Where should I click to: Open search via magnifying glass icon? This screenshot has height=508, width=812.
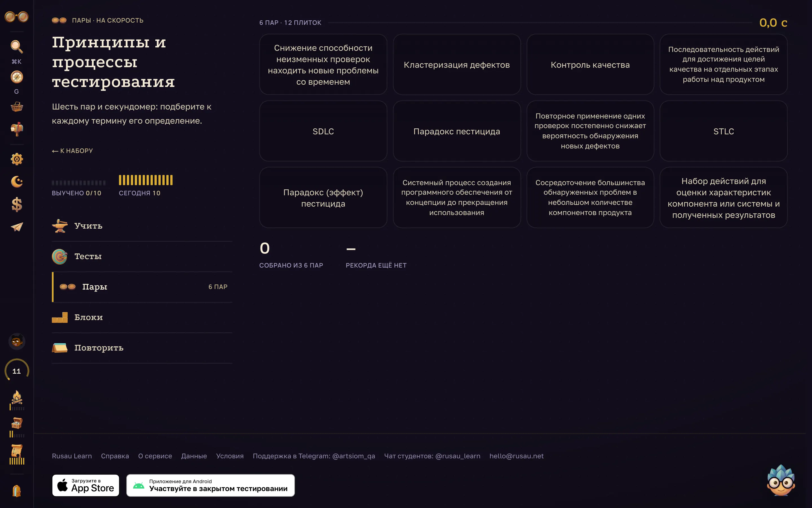pyautogui.click(x=16, y=46)
